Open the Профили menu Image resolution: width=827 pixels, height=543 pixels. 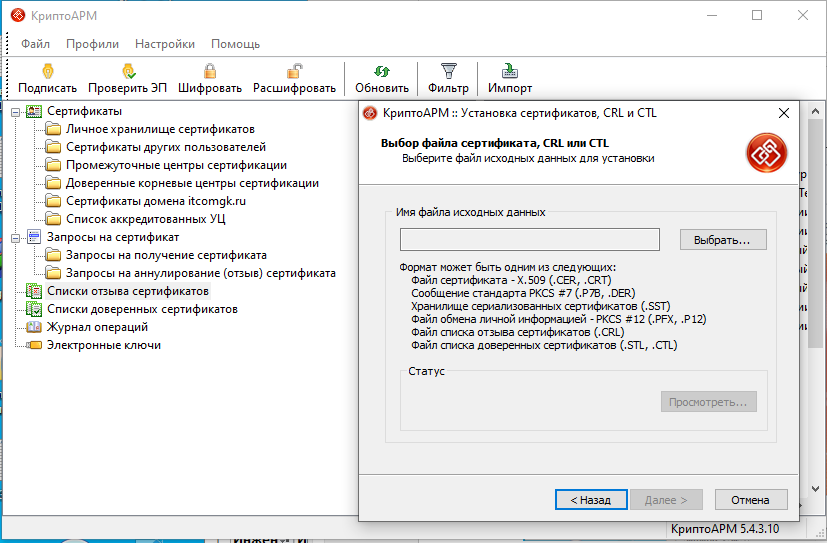tap(92, 44)
